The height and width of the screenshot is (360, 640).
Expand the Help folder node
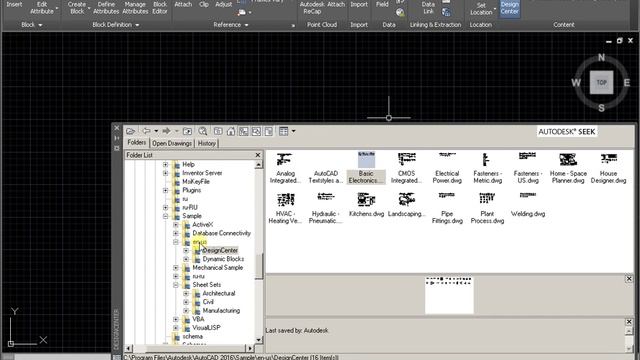click(165, 164)
